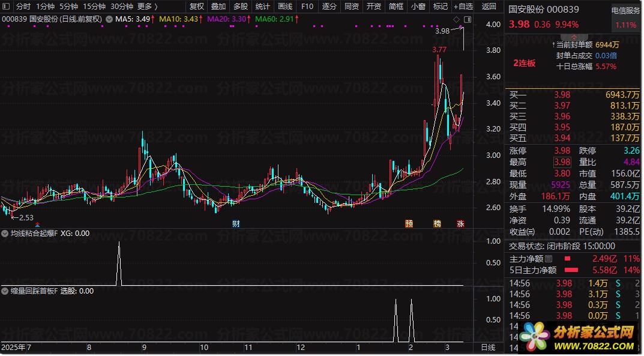Click the 2.53 low price label on chart
This screenshot has height=356, width=644.
(x=26, y=218)
